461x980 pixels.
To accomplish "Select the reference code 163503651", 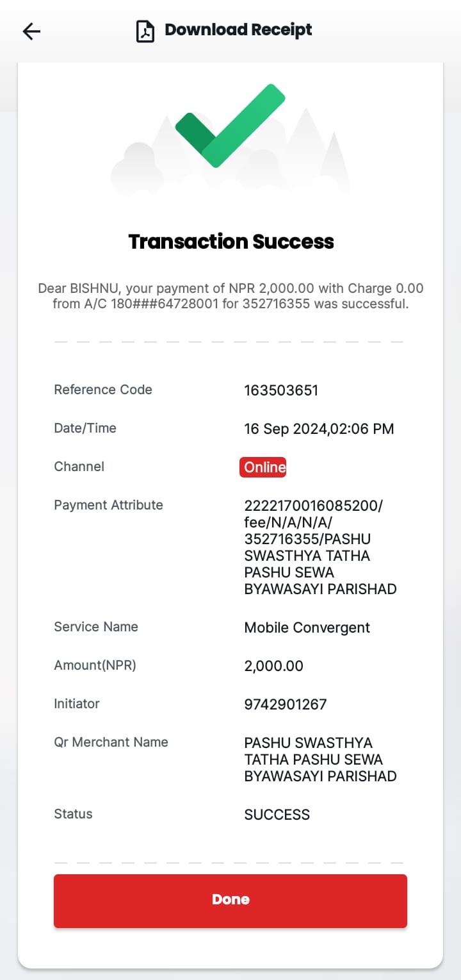I will click(281, 390).
